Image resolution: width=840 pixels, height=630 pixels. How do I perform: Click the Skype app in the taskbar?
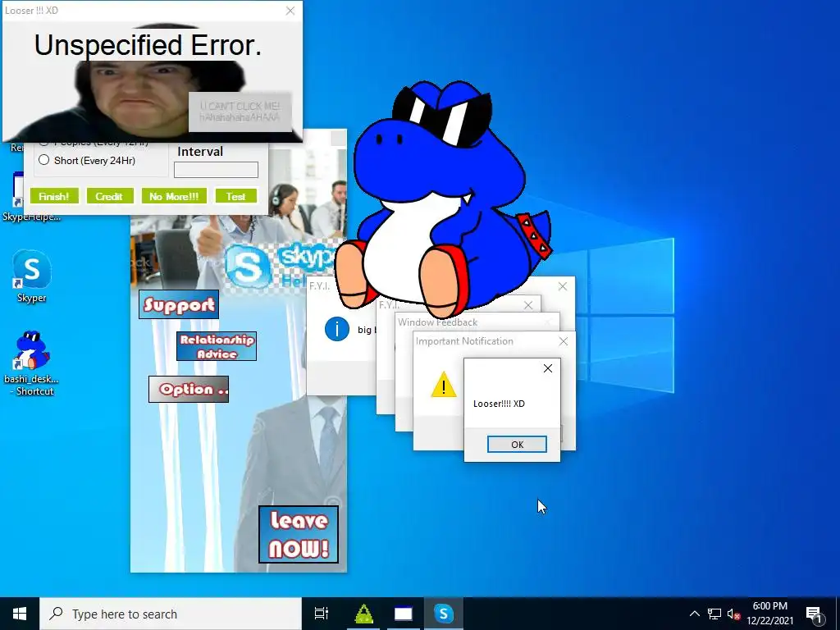(444, 614)
